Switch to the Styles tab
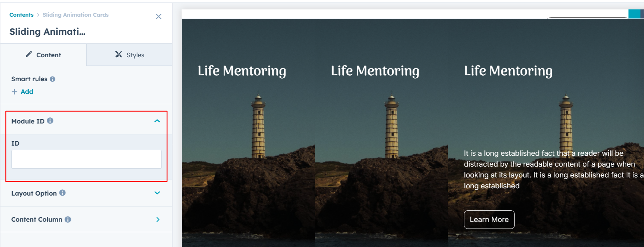 click(129, 55)
